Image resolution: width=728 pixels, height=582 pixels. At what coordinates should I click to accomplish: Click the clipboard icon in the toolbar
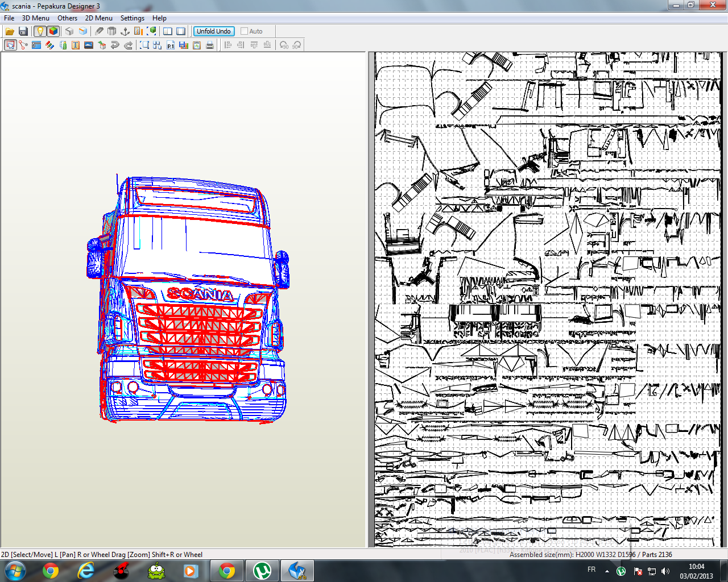[197, 45]
